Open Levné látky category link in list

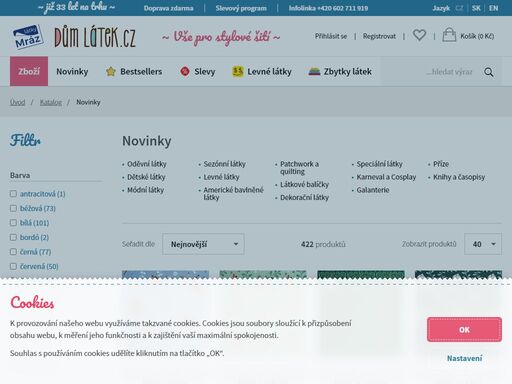221,177
